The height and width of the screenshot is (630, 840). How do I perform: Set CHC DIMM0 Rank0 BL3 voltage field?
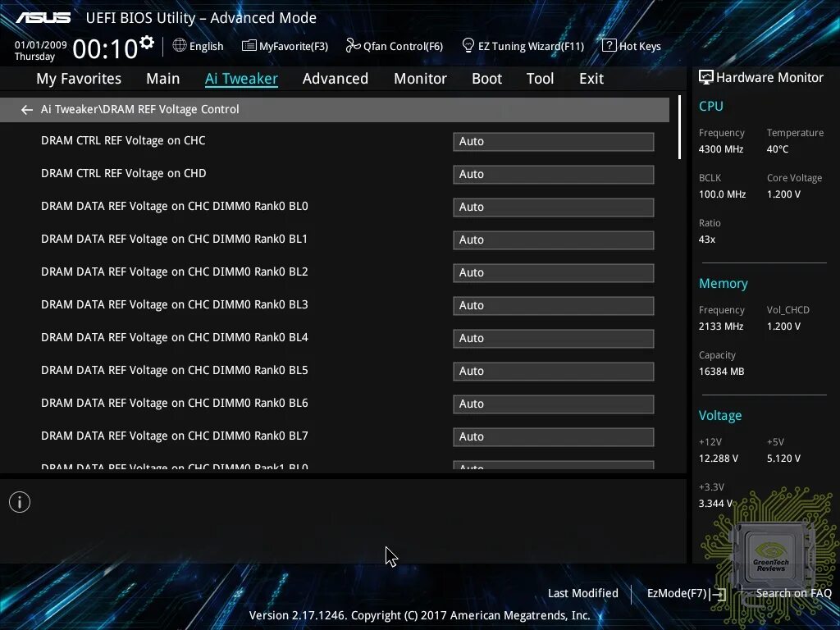pos(554,305)
